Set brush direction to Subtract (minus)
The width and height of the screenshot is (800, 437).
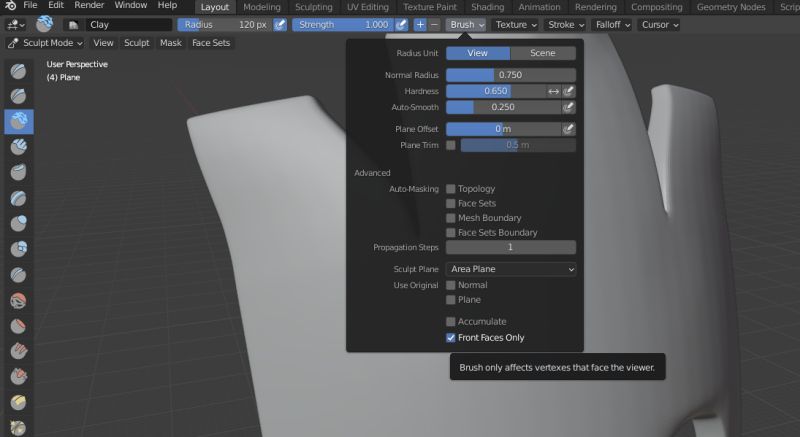[x=434, y=24]
